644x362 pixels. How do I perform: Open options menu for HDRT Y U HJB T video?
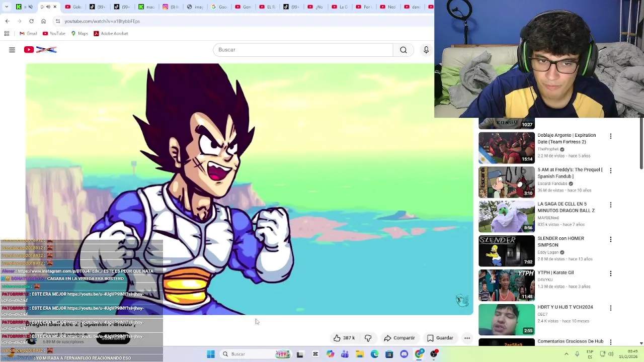(611, 308)
